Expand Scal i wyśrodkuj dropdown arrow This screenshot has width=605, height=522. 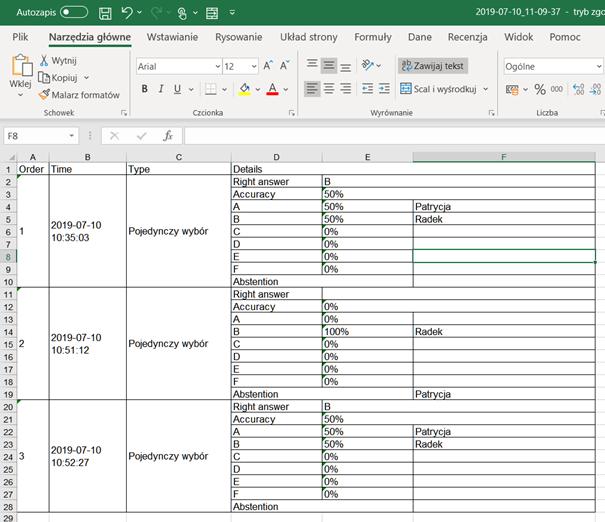[x=486, y=89]
